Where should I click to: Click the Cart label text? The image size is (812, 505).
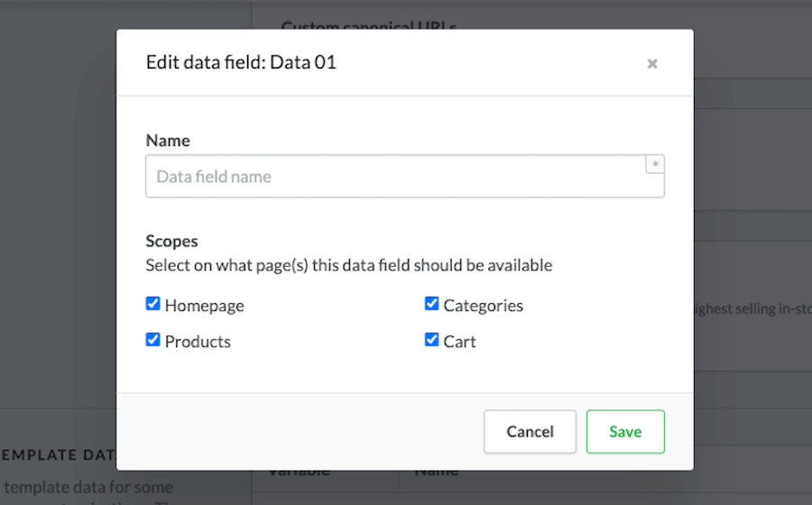tap(459, 342)
